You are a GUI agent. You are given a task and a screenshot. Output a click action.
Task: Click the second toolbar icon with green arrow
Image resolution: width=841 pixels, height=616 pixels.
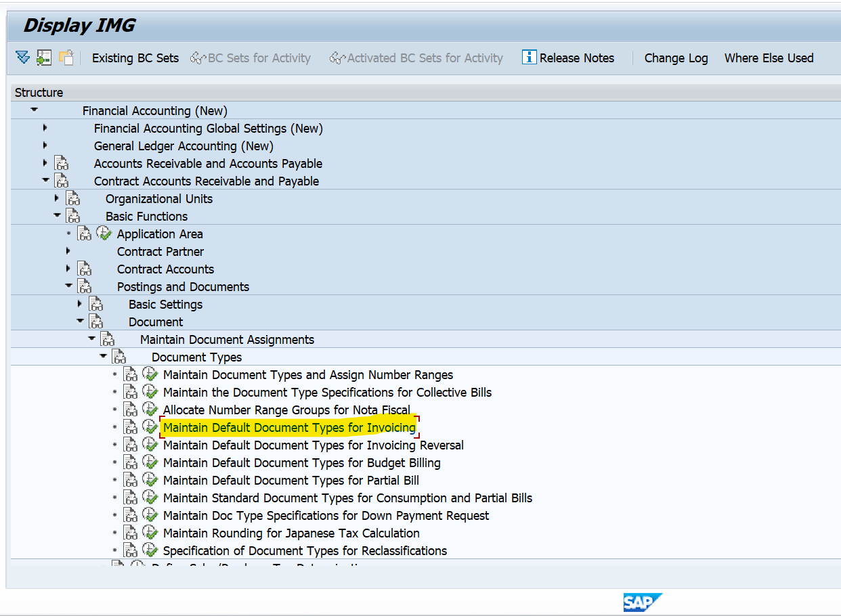point(44,58)
